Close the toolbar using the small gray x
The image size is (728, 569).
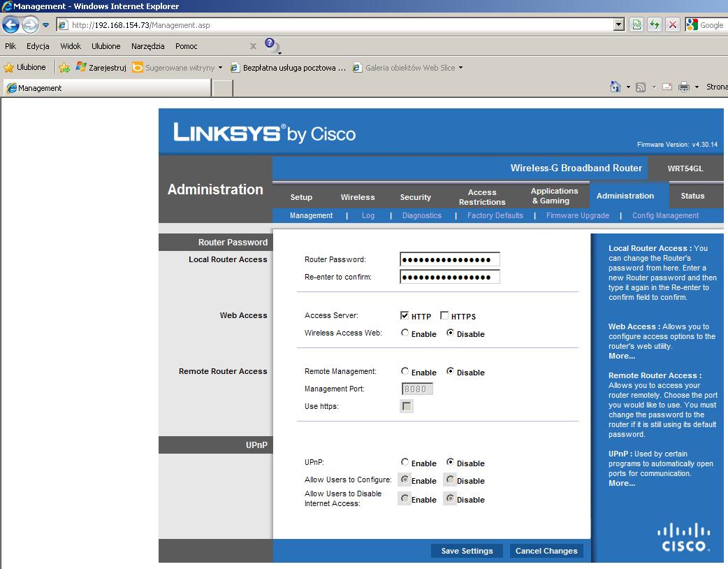tap(253, 46)
